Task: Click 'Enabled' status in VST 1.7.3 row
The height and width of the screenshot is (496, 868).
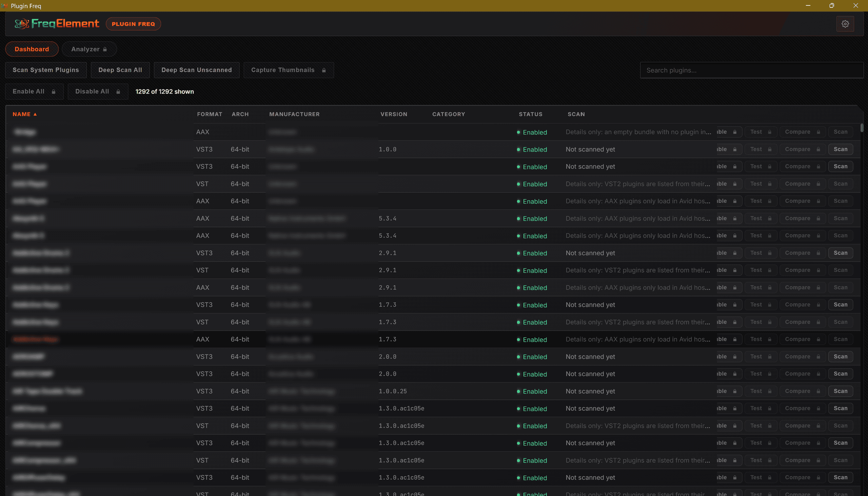Action: click(x=535, y=322)
